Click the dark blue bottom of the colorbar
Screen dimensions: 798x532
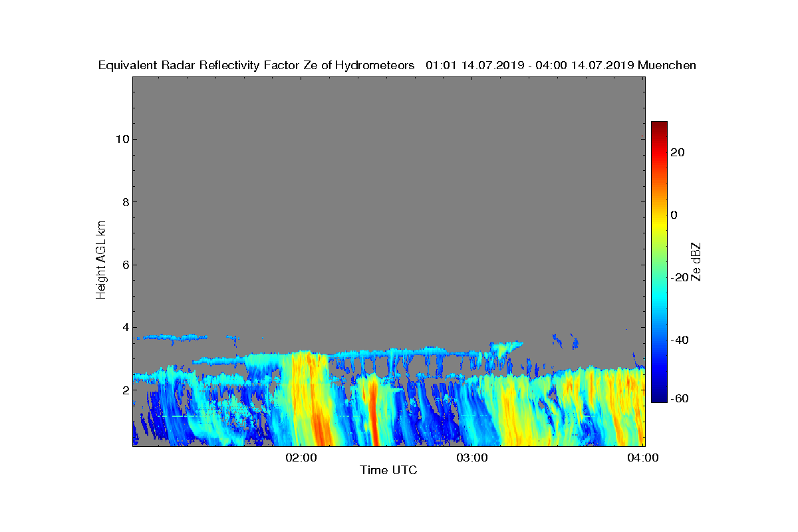click(659, 398)
